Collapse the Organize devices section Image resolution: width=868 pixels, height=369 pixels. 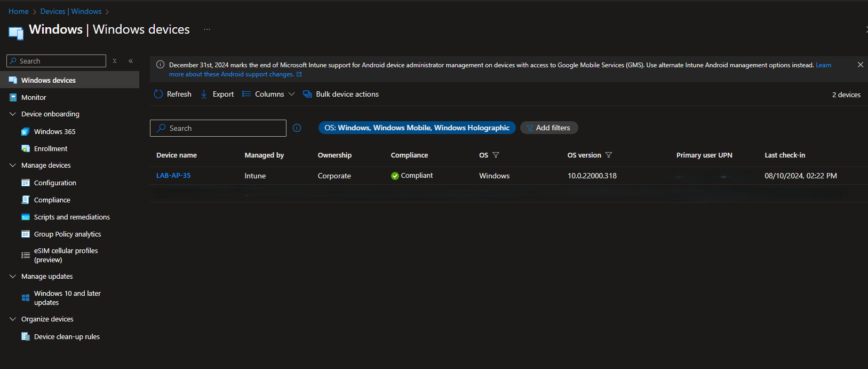(13, 319)
